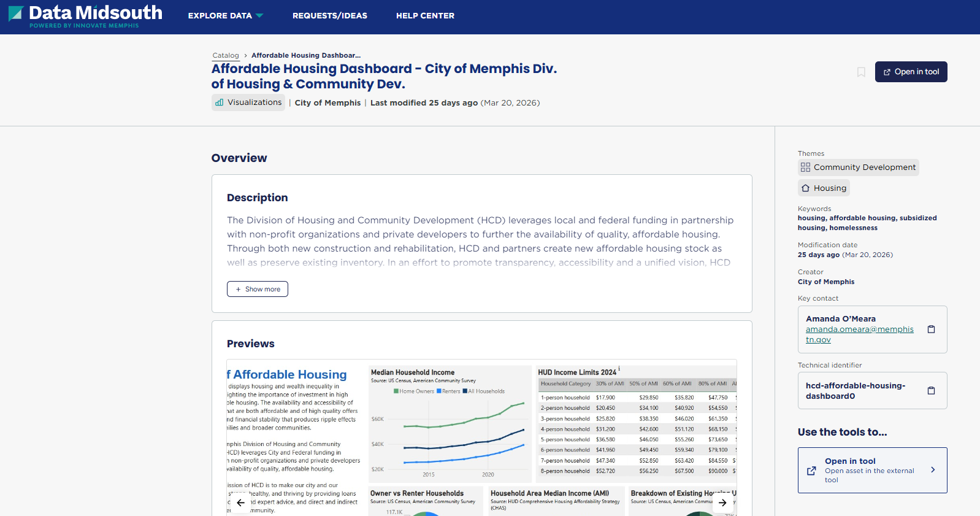Open the Median Household Income chart preview
The width and height of the screenshot is (980, 516).
pyautogui.click(x=450, y=425)
